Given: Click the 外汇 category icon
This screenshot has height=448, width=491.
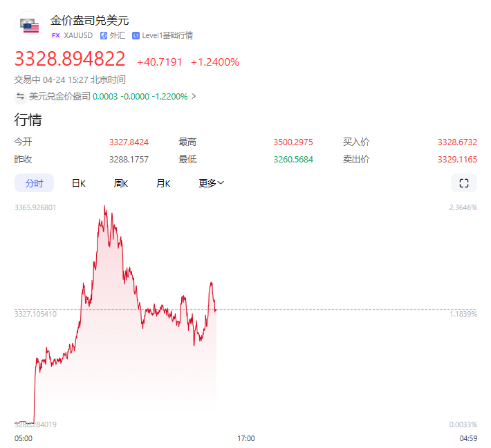Looking at the screenshot, I should tap(104, 36).
